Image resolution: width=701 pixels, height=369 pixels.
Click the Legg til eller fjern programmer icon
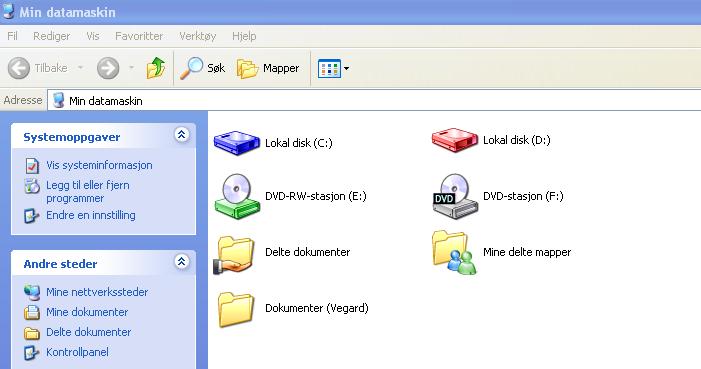click(32, 186)
